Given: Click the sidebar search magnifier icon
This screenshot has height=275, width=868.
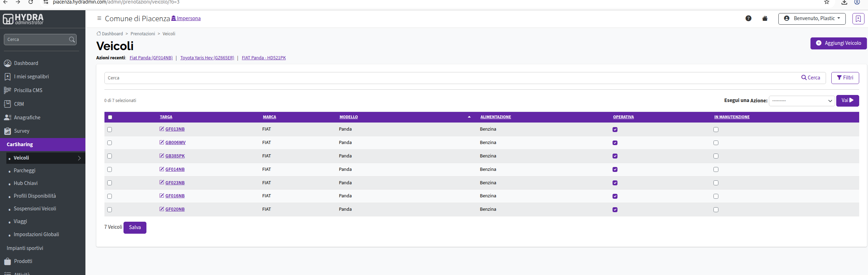Looking at the screenshot, I should click(x=72, y=40).
